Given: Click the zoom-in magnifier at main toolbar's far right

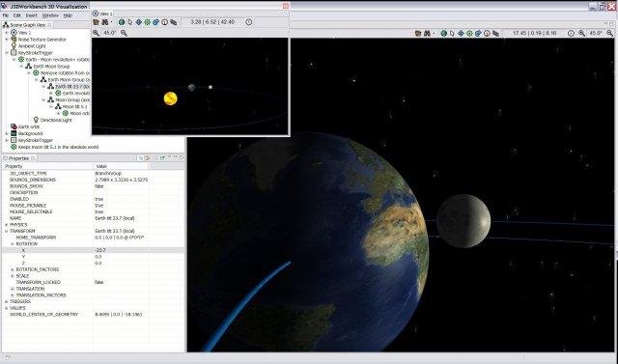Looking at the screenshot, I should click(609, 34).
